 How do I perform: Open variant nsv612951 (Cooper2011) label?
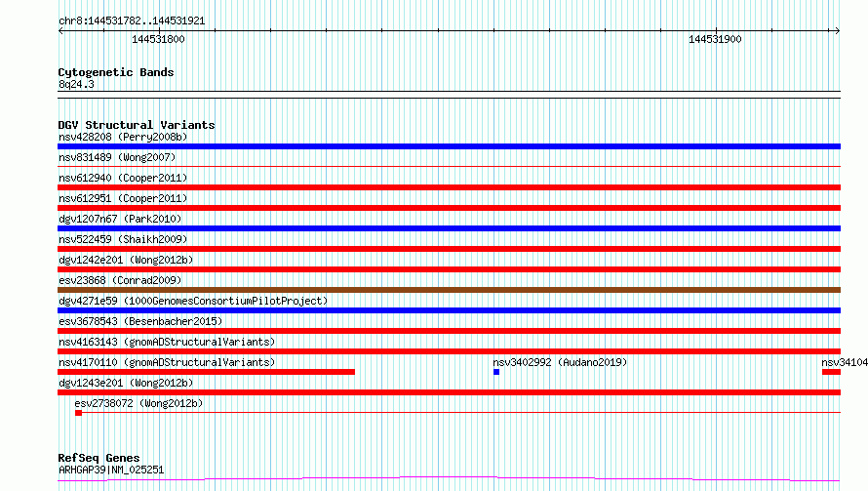click(123, 198)
